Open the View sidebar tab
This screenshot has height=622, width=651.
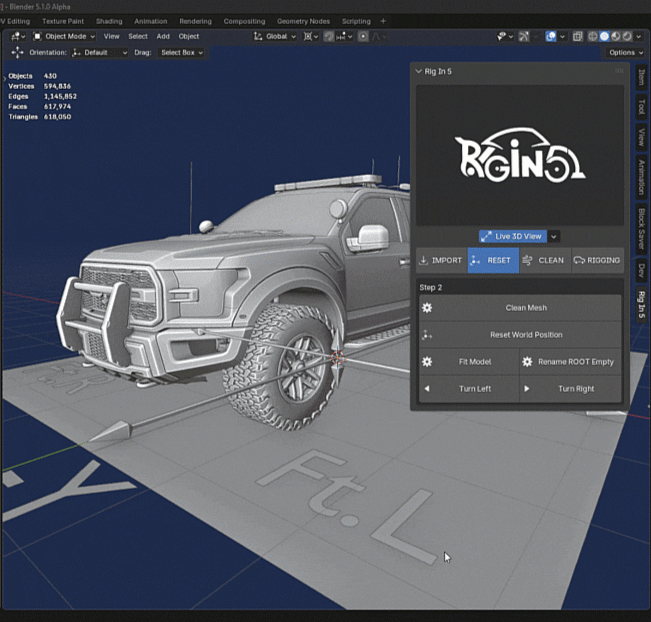click(641, 137)
